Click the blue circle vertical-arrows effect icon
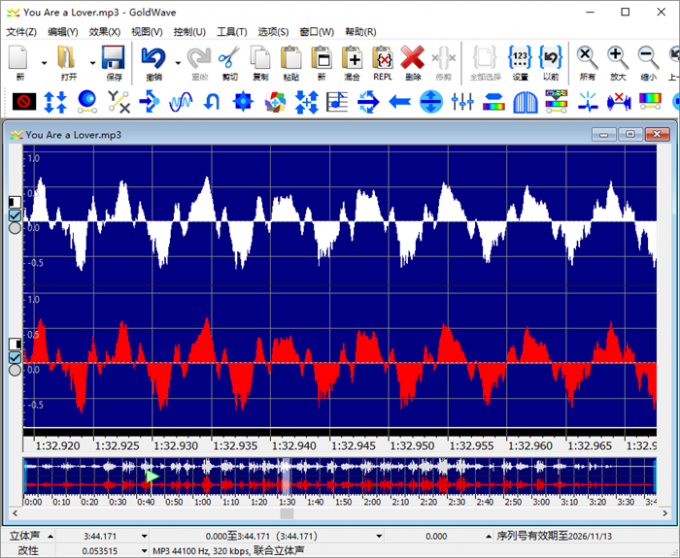Image resolution: width=680 pixels, height=558 pixels. click(x=431, y=102)
